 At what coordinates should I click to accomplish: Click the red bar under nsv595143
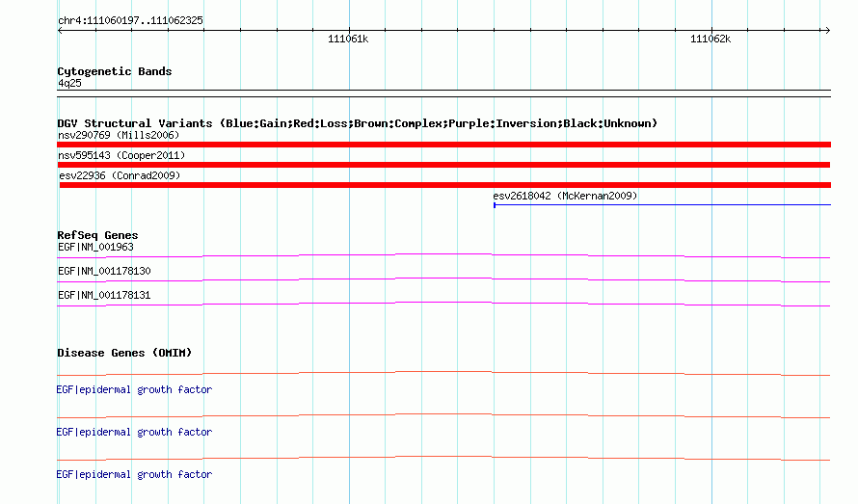(x=443, y=165)
